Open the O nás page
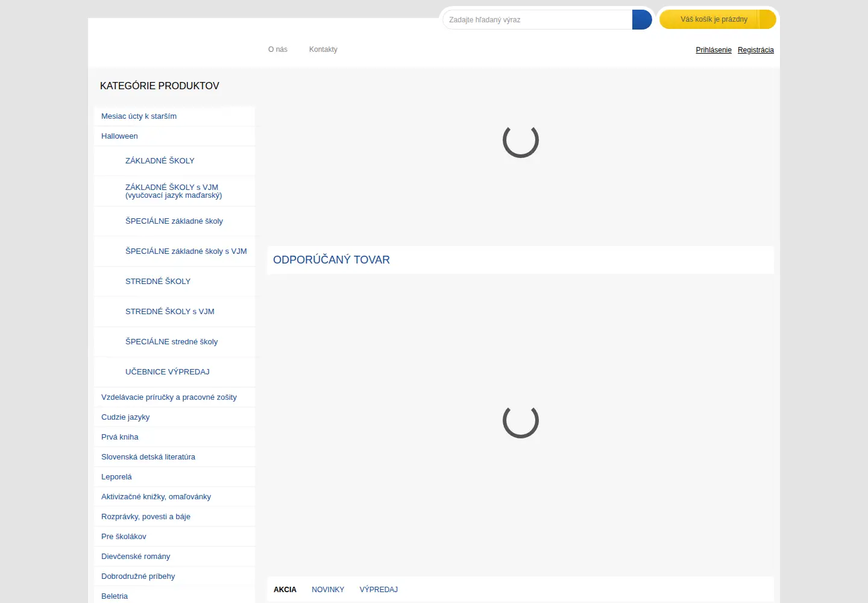 [x=278, y=49]
